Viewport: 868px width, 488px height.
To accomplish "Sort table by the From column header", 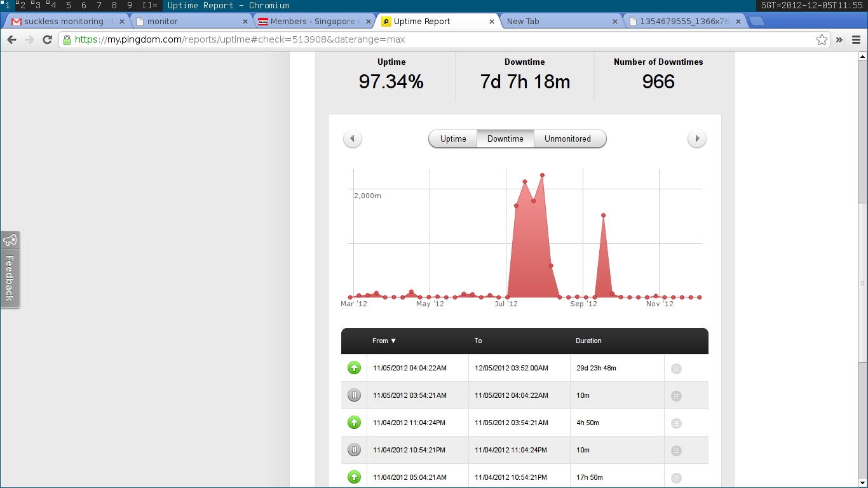I will click(384, 341).
